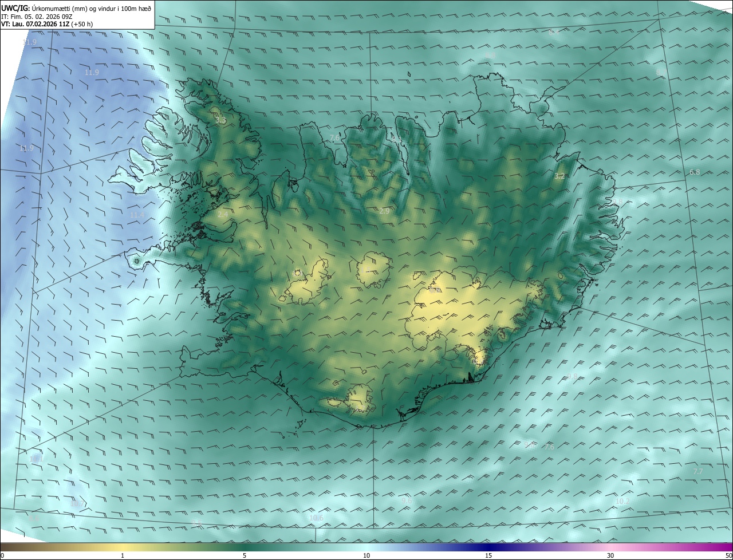Click the map value label "6.8"
733x560 pixels.
tap(695, 172)
